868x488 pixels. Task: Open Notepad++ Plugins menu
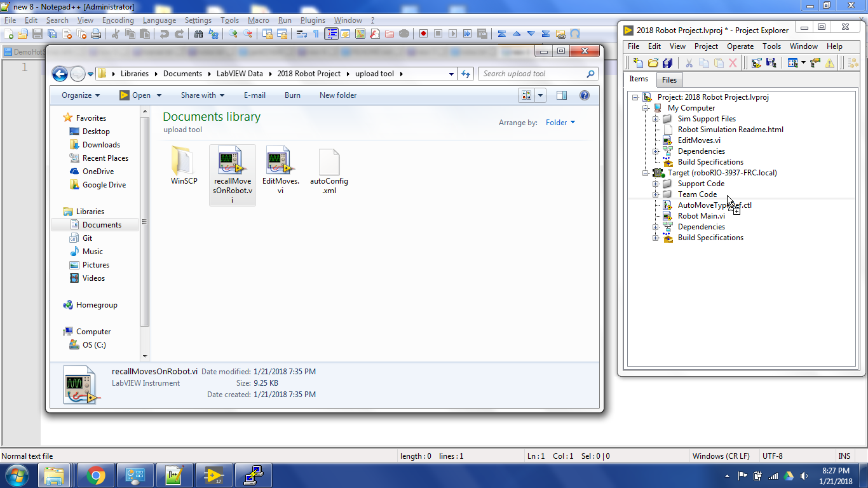(313, 20)
